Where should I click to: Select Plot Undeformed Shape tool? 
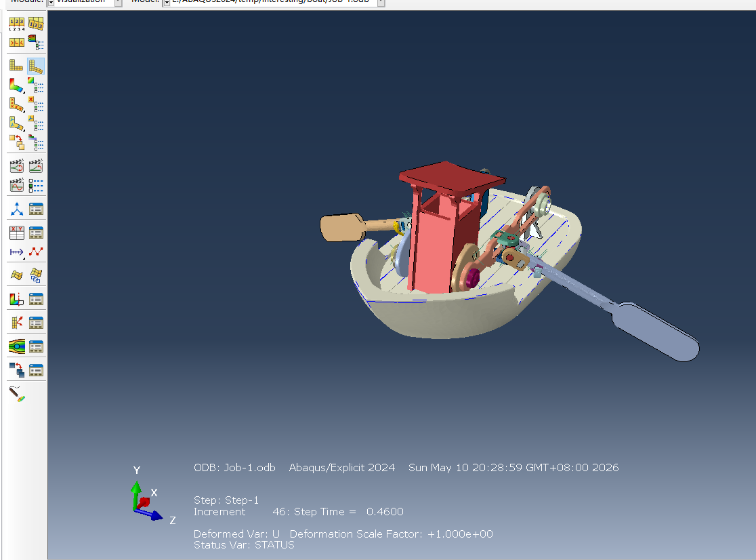tap(16, 66)
